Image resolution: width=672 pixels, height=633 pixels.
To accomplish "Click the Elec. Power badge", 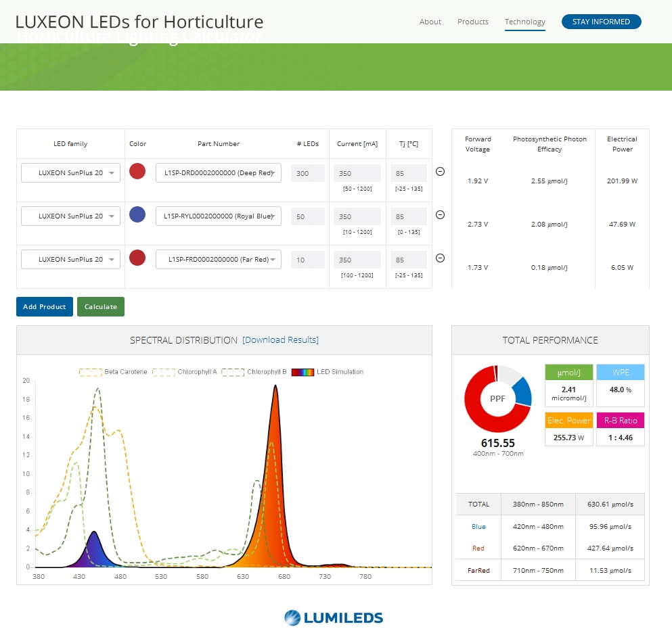I will [x=568, y=420].
